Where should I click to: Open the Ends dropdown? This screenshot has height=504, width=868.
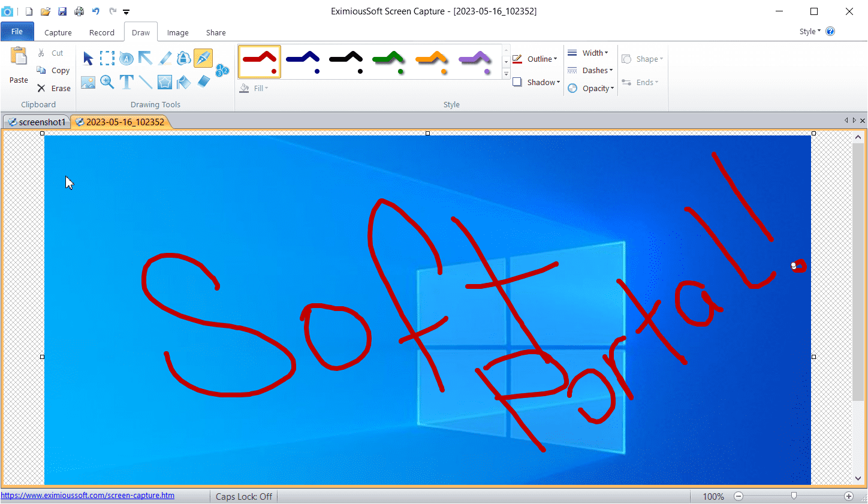click(x=640, y=82)
